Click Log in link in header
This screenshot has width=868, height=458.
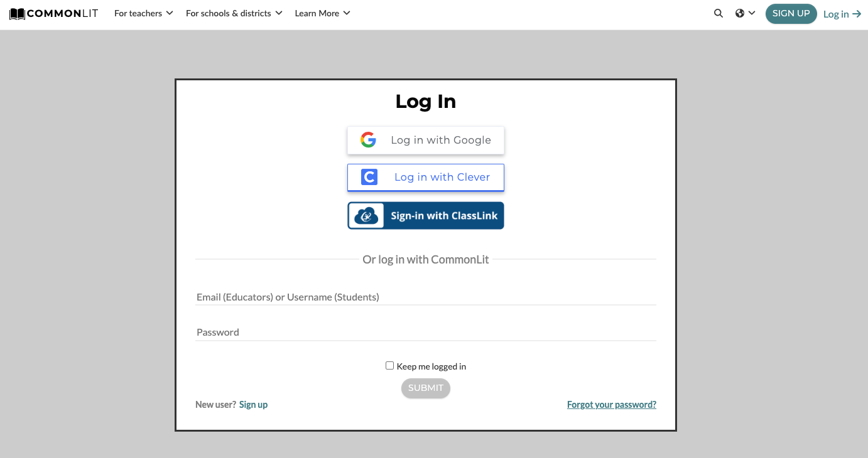[842, 14]
